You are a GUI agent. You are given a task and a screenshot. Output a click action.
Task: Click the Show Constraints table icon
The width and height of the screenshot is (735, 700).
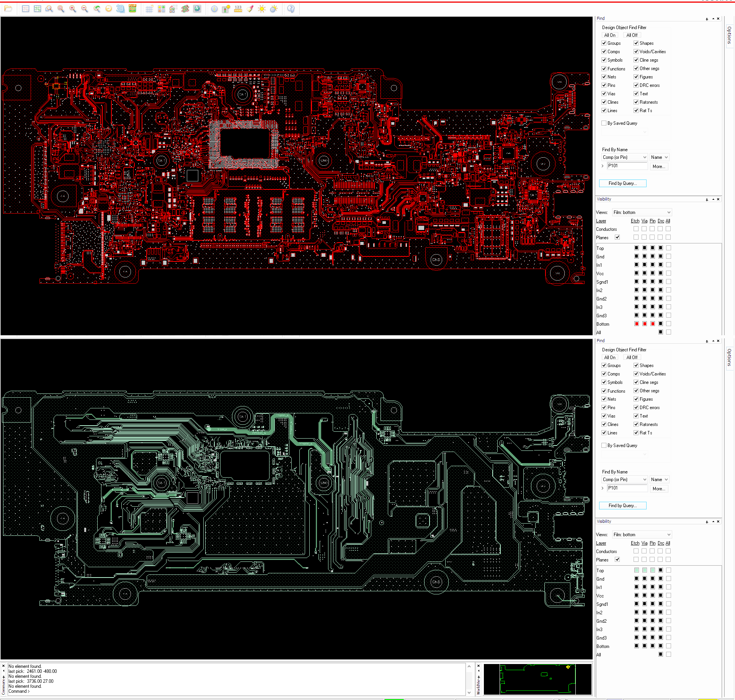[x=226, y=9]
